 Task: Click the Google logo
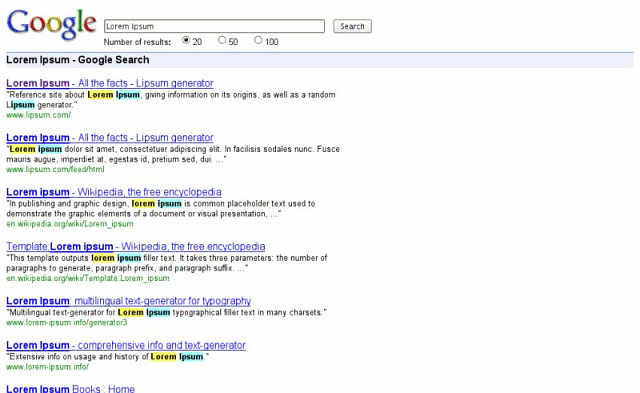click(51, 24)
